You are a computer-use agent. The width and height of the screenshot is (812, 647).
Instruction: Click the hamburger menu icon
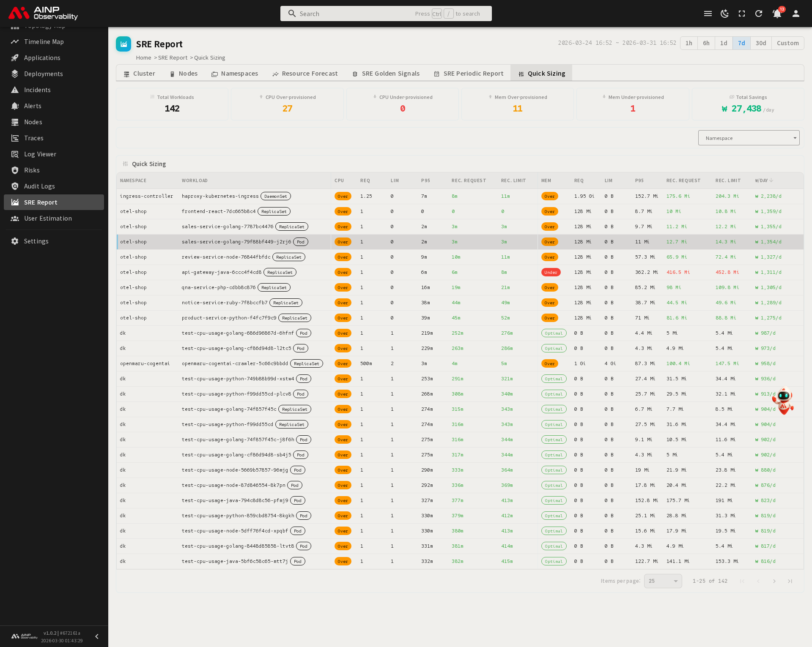pyautogui.click(x=708, y=14)
